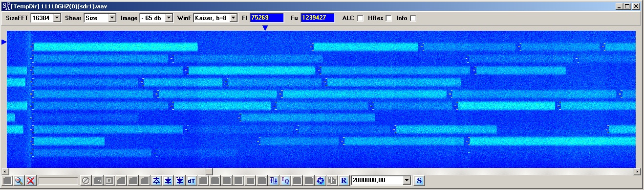This screenshot has width=644, height=190.
Task: Click the crossed-circle disabled icon
Action: click(x=86, y=181)
